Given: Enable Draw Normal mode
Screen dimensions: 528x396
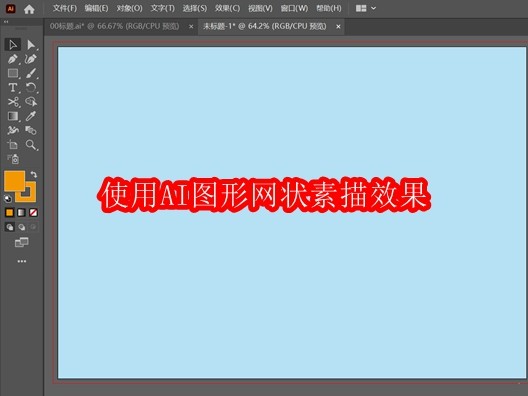Looking at the screenshot, I should [9, 227].
